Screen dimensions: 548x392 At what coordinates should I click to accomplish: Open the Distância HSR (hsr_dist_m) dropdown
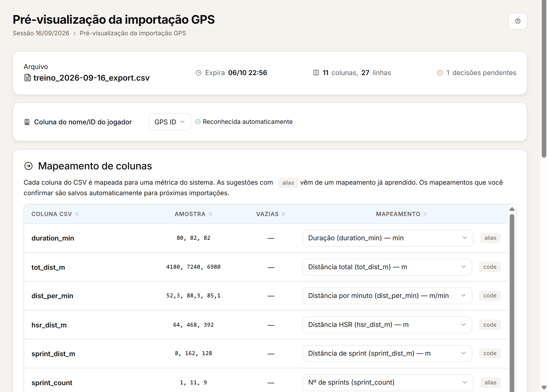tap(387, 325)
